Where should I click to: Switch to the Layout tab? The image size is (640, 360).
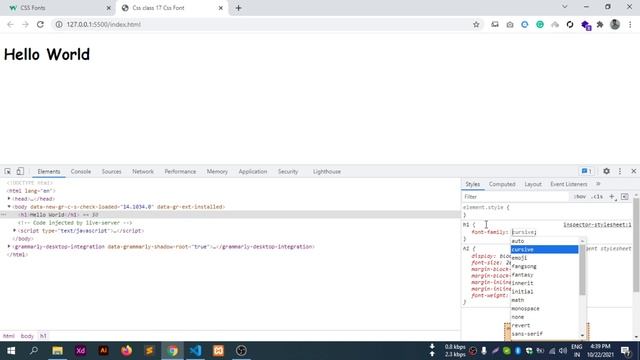(533, 184)
